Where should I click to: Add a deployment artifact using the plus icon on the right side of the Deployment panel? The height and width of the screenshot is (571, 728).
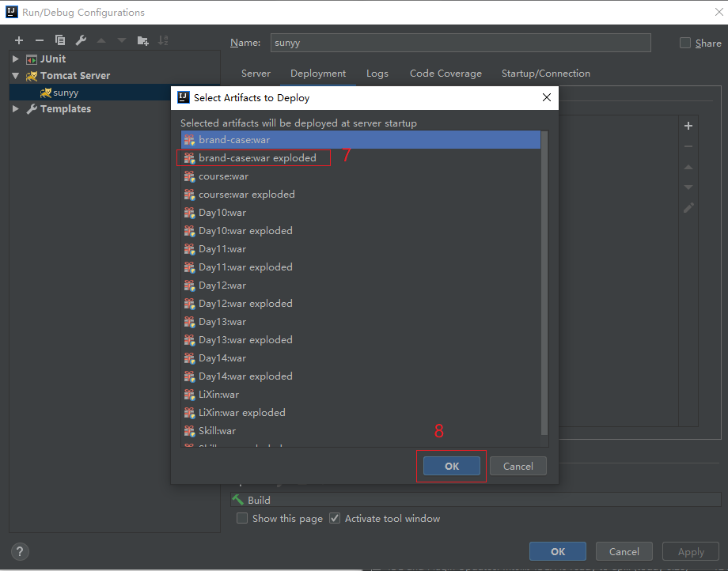[x=688, y=126]
